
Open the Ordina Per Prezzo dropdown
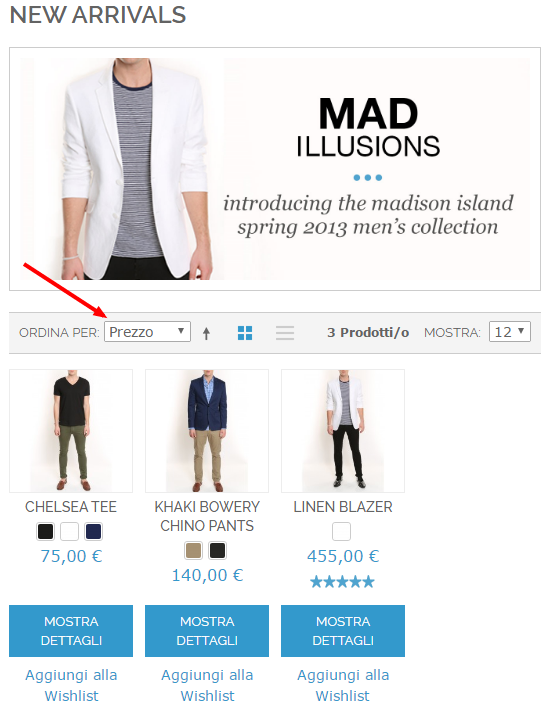click(x=147, y=332)
